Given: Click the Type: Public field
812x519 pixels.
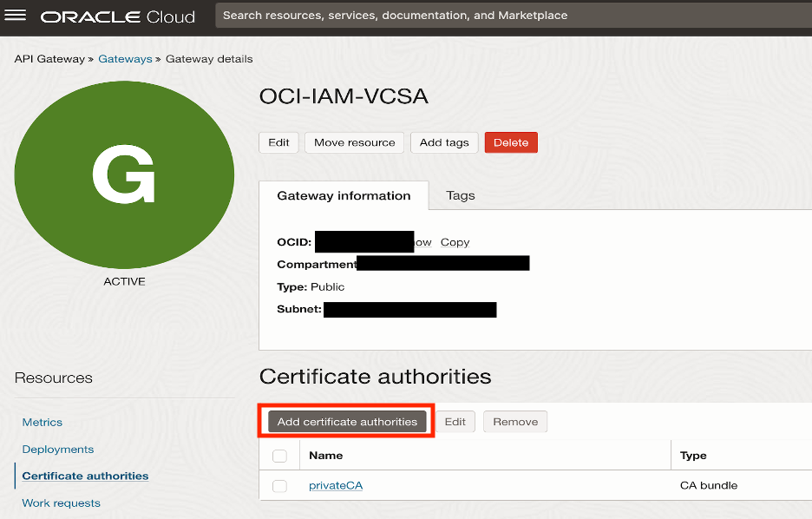Looking at the screenshot, I should pos(311,287).
